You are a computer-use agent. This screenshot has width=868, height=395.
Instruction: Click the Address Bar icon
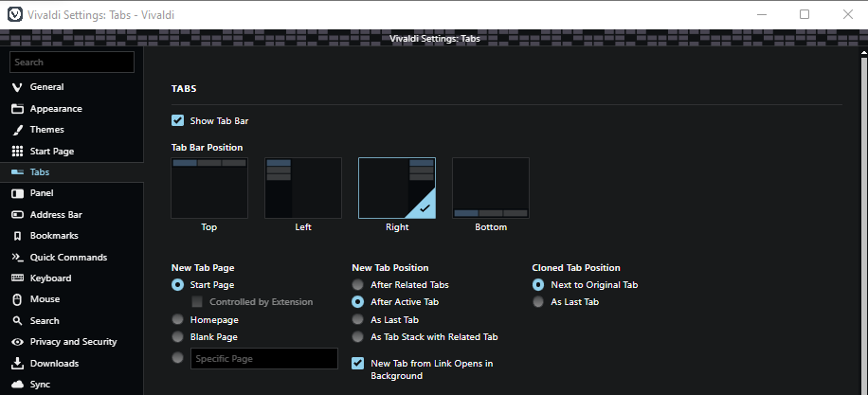click(18, 215)
